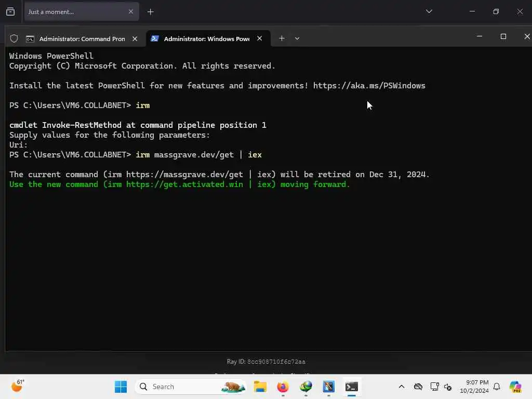The image size is (532, 399).
Task: Click the Terminal icon in taskbar
Action: coord(352,387)
